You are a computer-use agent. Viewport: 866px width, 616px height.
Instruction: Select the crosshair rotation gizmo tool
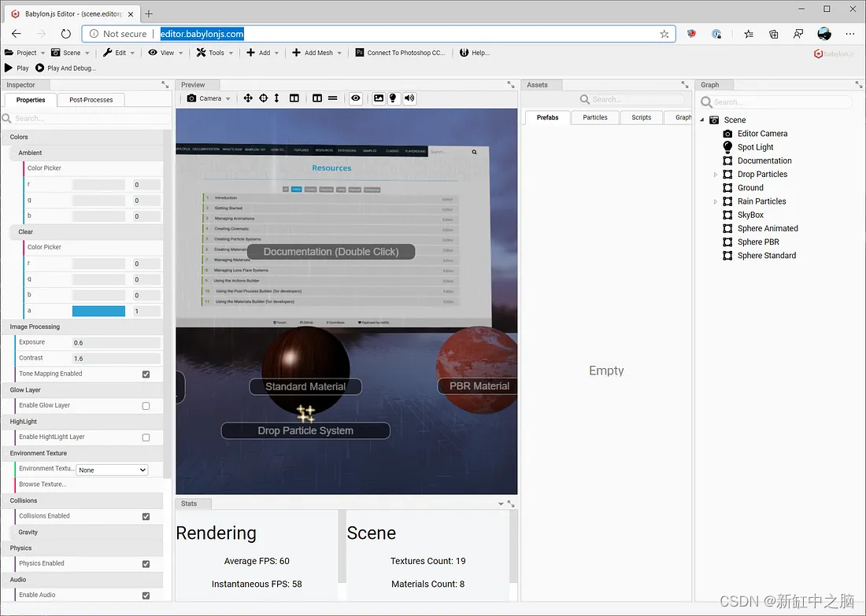coord(264,98)
